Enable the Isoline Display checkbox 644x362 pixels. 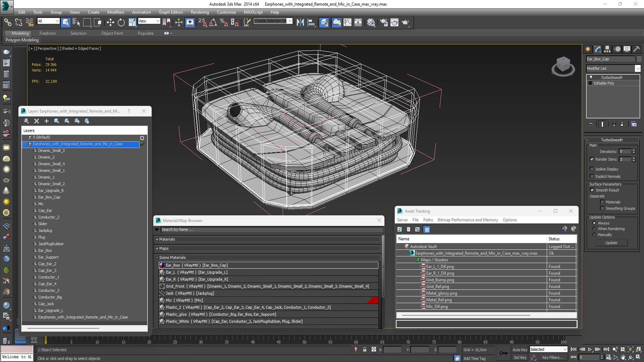592,169
